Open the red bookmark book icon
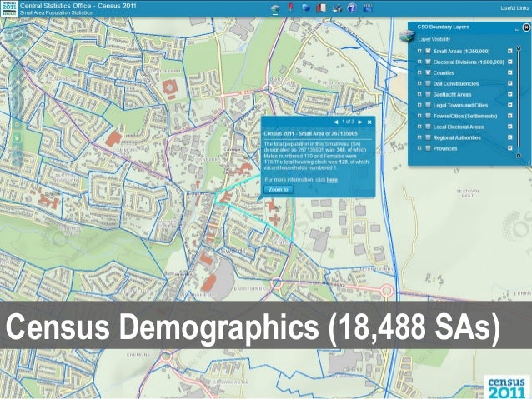 point(321,8)
